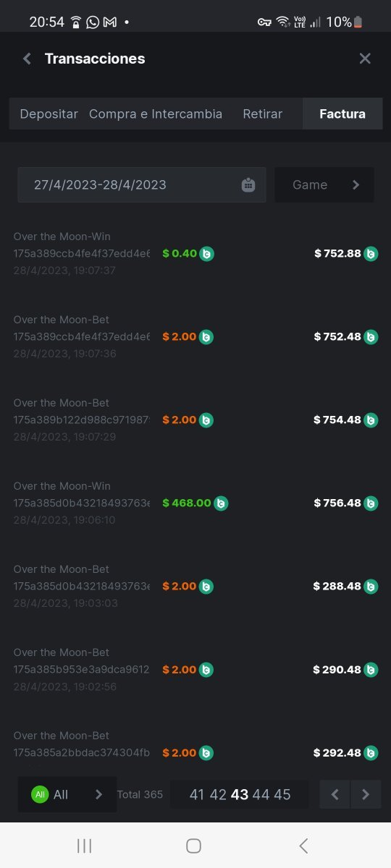Tap the coin icon beside $468.00 win
This screenshot has width=391, height=868.
(x=221, y=503)
